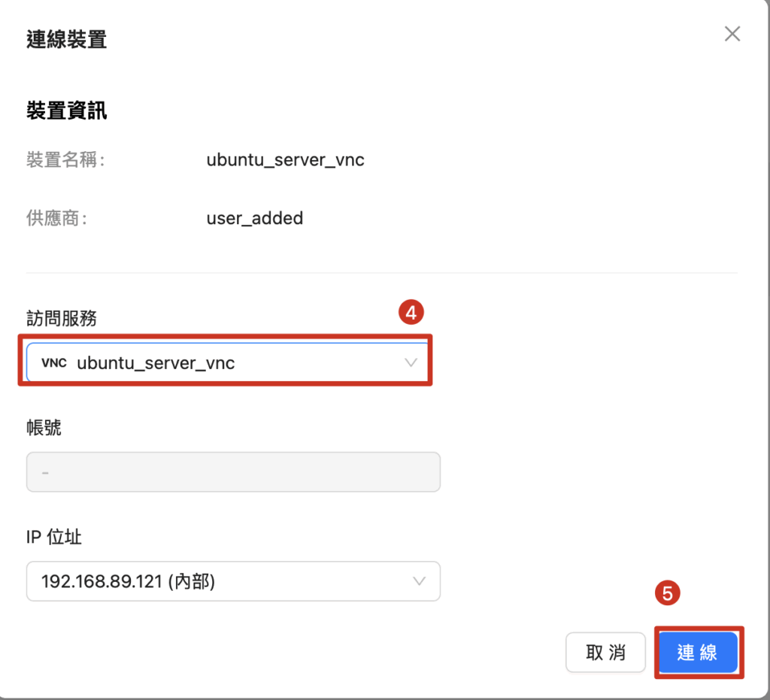Click the 訪問服務 field label
This screenshot has height=700, width=770.
click(x=61, y=319)
